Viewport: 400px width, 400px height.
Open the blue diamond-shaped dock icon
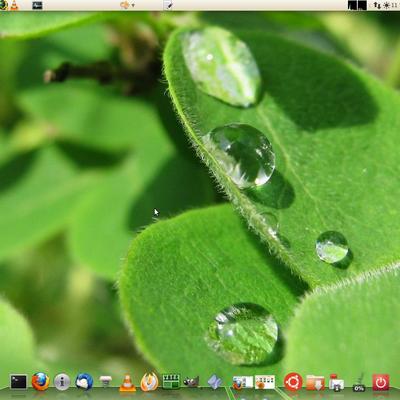(215, 382)
